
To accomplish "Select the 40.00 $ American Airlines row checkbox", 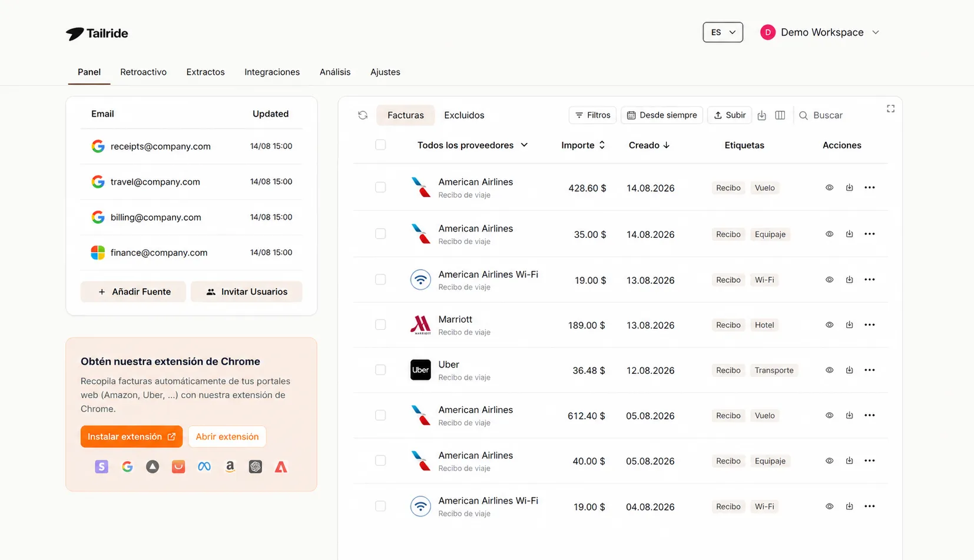I will 380,460.
